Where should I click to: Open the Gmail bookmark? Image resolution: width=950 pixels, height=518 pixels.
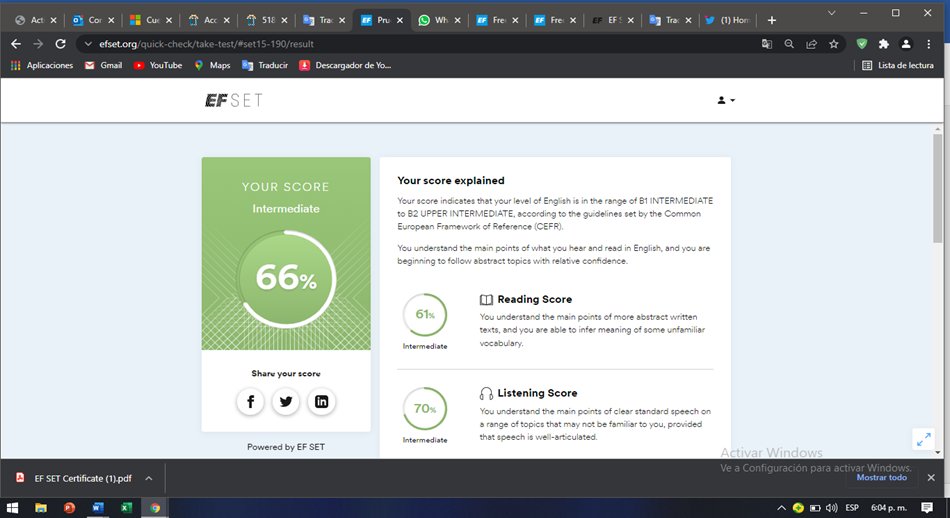[104, 65]
